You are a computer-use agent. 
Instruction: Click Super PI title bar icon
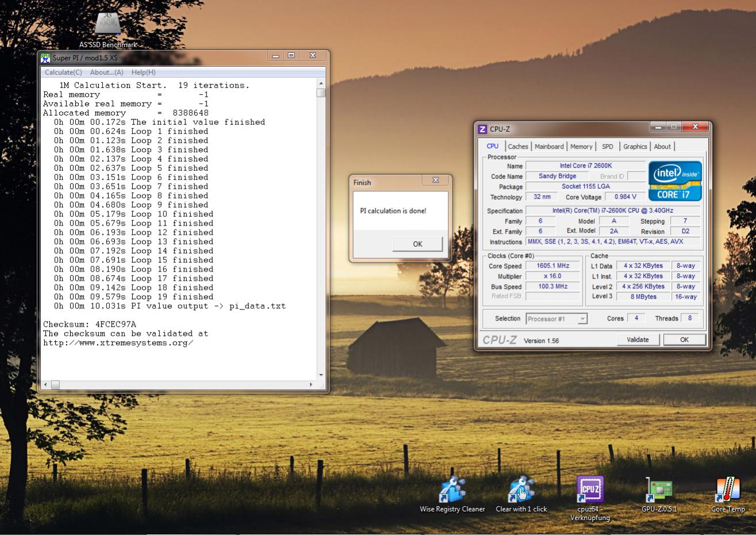coord(45,57)
